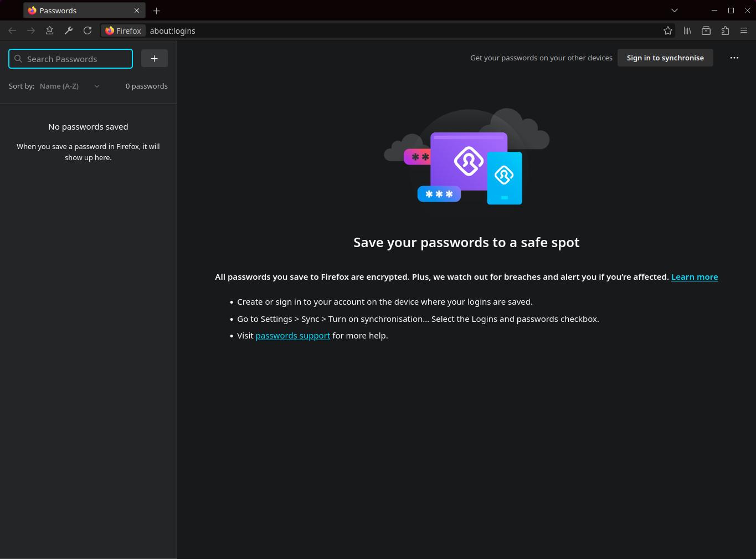The image size is (756, 559).
Task: Click the bookmarks menu icon beside the forward arrow
Action: pyautogui.click(x=50, y=31)
